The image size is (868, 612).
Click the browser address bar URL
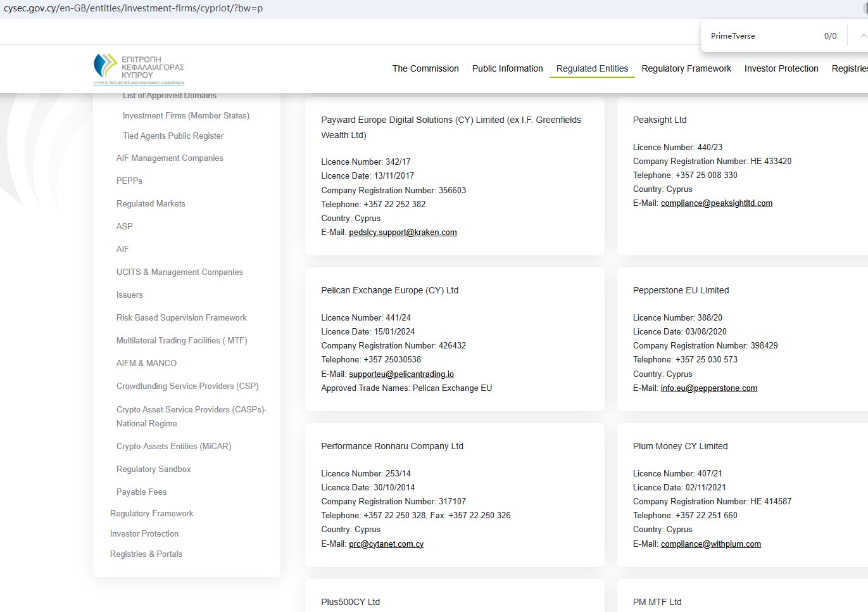pos(133,8)
